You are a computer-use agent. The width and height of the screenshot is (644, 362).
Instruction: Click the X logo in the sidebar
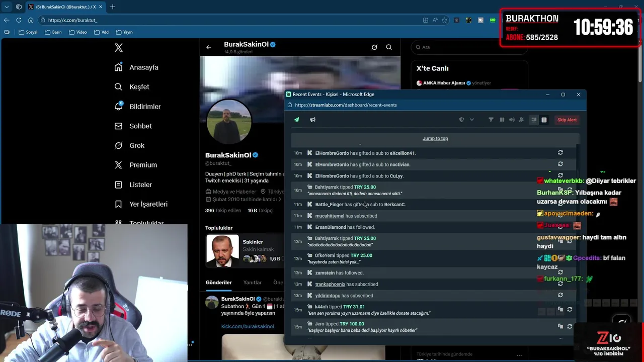[x=118, y=48]
